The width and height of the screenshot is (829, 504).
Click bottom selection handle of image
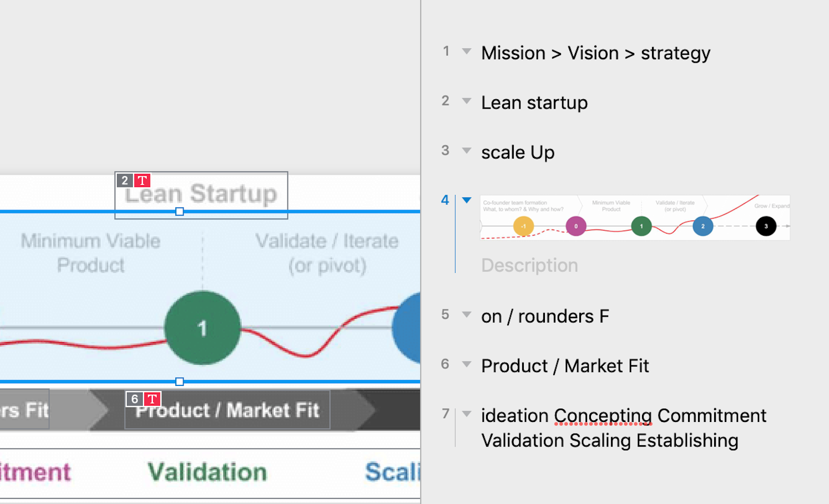[x=179, y=381]
